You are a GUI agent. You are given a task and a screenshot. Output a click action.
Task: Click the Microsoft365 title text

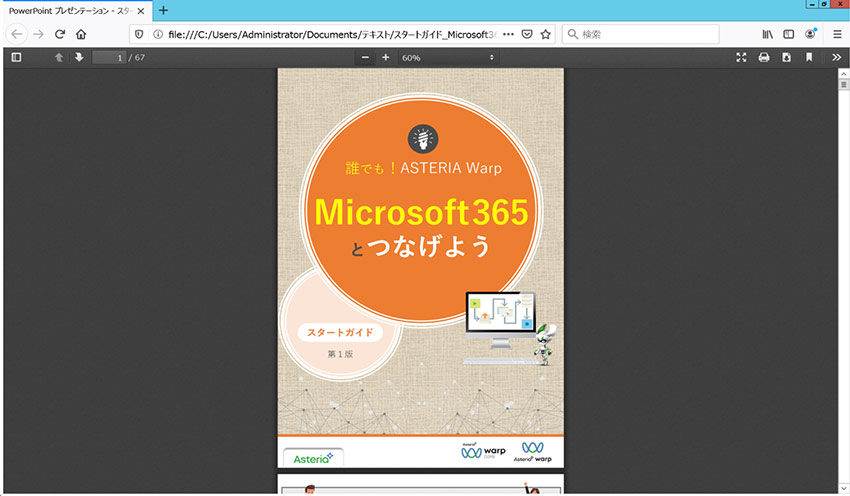[421, 211]
